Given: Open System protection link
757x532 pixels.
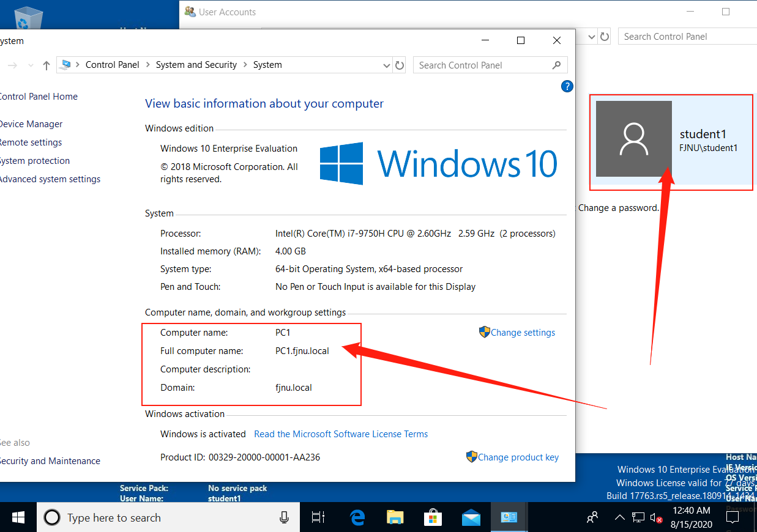Looking at the screenshot, I should coord(35,161).
